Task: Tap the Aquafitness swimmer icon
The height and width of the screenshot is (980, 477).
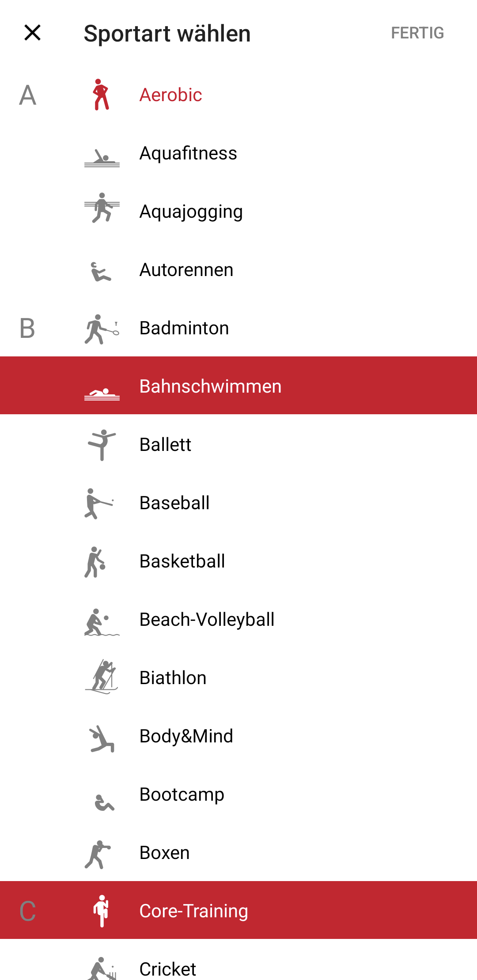Action: click(102, 158)
